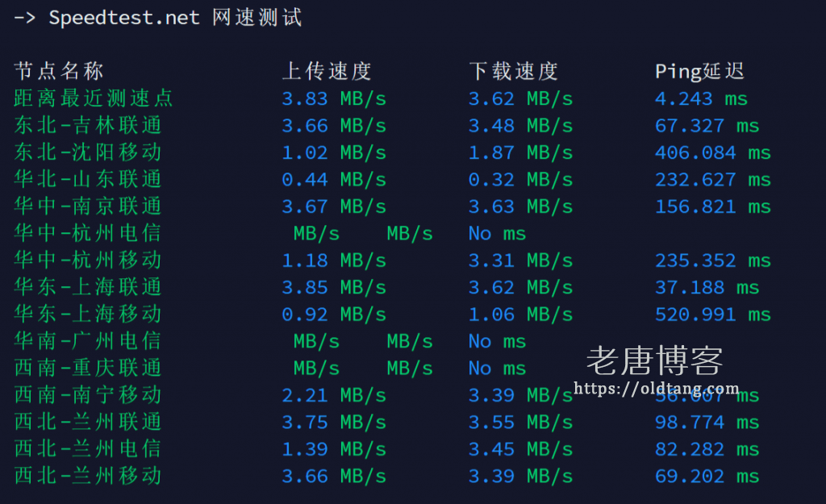Click the 东北-沈阳移动 node name

point(88,152)
